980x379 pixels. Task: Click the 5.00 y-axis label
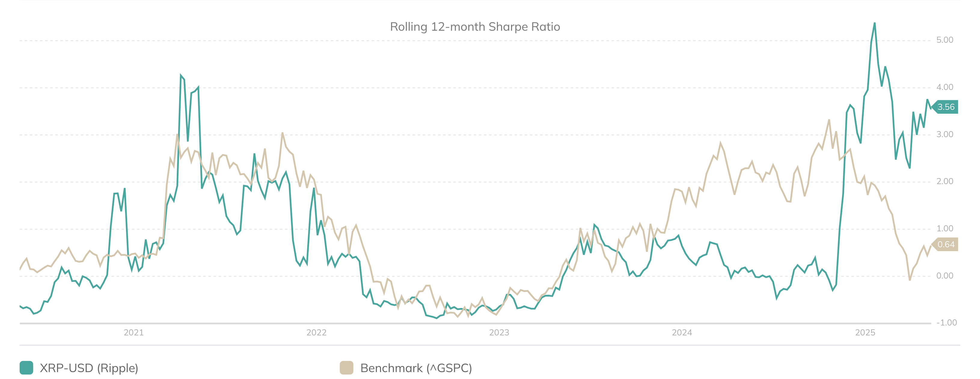coord(945,40)
